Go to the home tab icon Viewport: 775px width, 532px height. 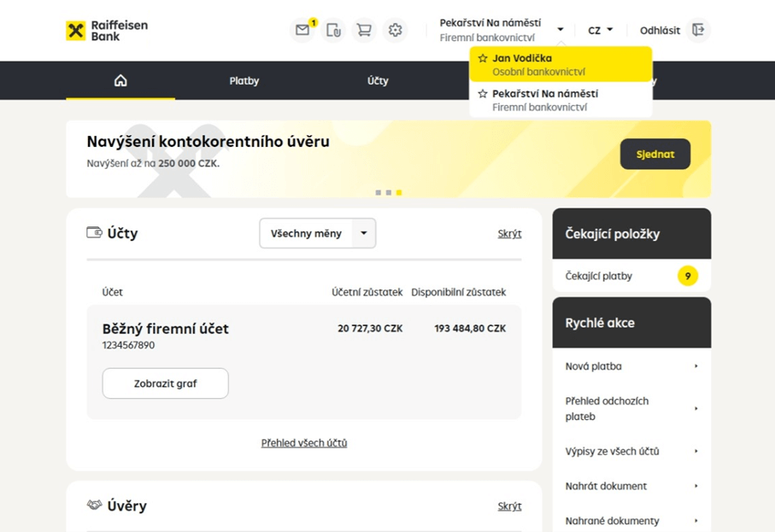tap(120, 80)
